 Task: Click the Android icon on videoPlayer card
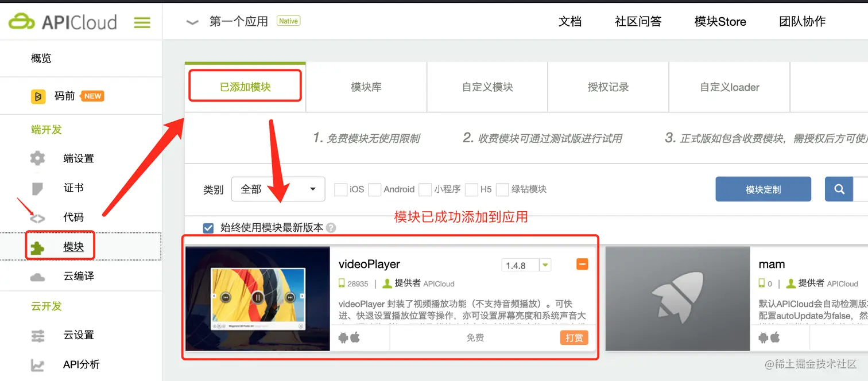pyautogui.click(x=343, y=337)
